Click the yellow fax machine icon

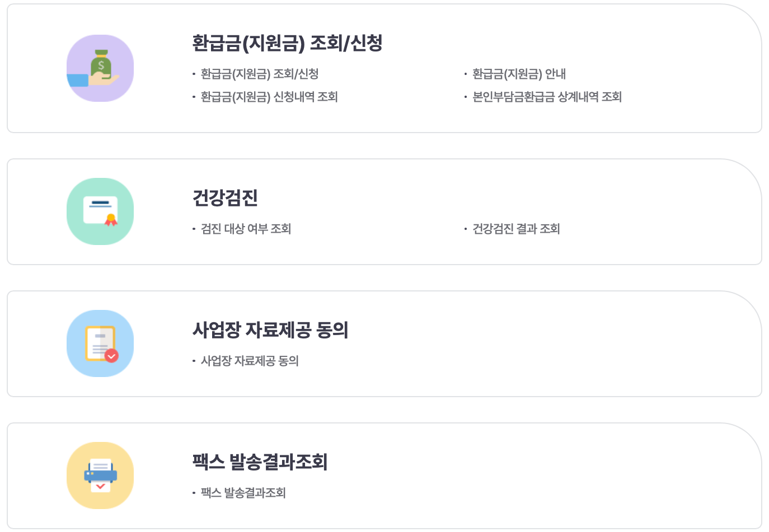[x=100, y=474]
